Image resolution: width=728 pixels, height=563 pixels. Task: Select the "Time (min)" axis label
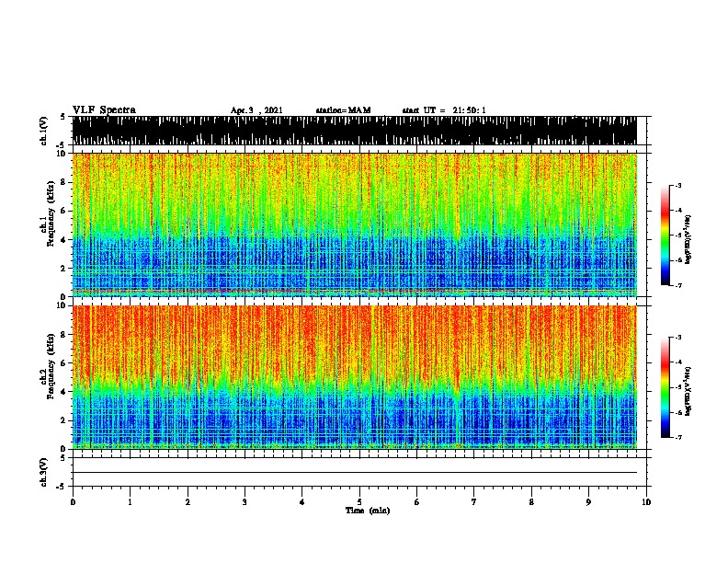pos(368,511)
